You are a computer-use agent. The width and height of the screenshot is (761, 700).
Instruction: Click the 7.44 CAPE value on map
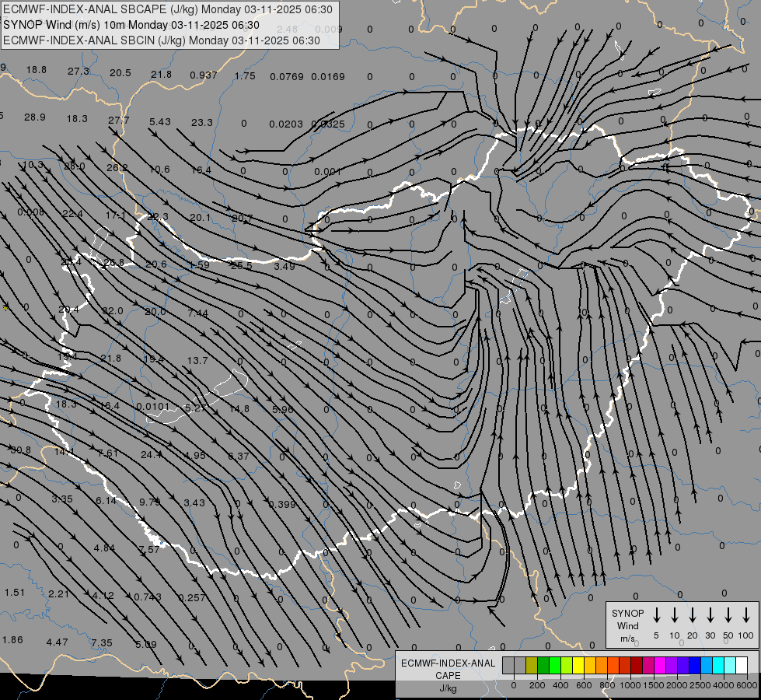(x=198, y=313)
